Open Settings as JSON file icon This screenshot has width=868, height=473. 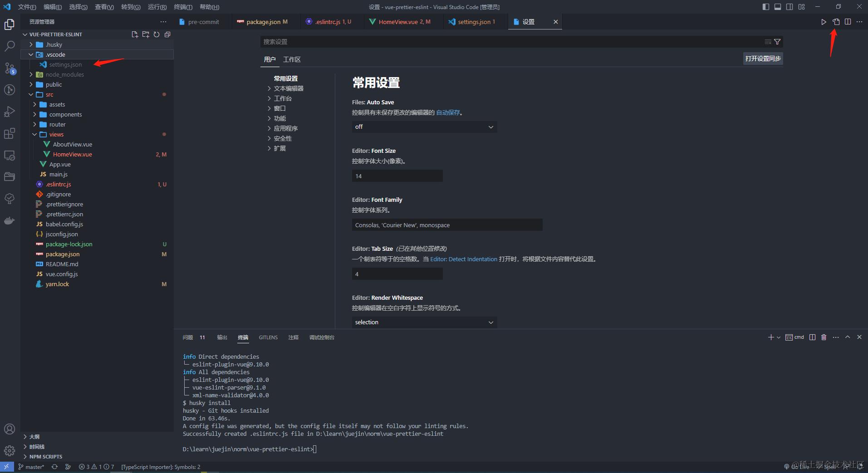click(836, 22)
